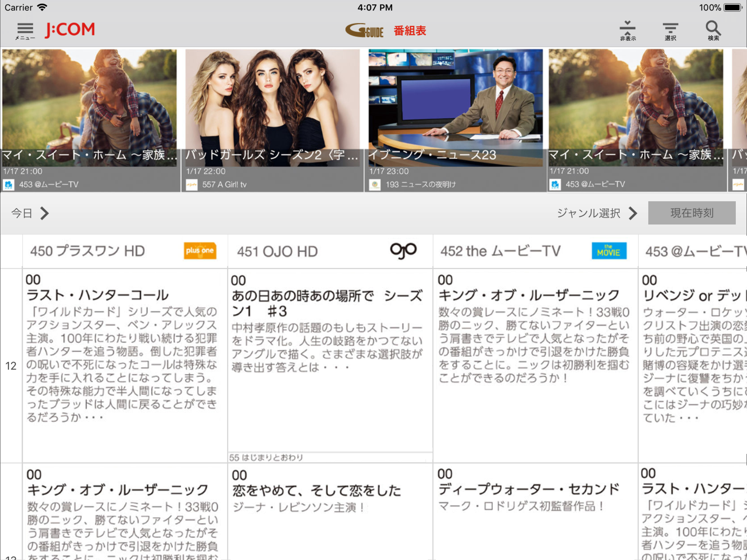Tap the 非表示 hide icon
The height and width of the screenshot is (560, 747).
pos(627,31)
